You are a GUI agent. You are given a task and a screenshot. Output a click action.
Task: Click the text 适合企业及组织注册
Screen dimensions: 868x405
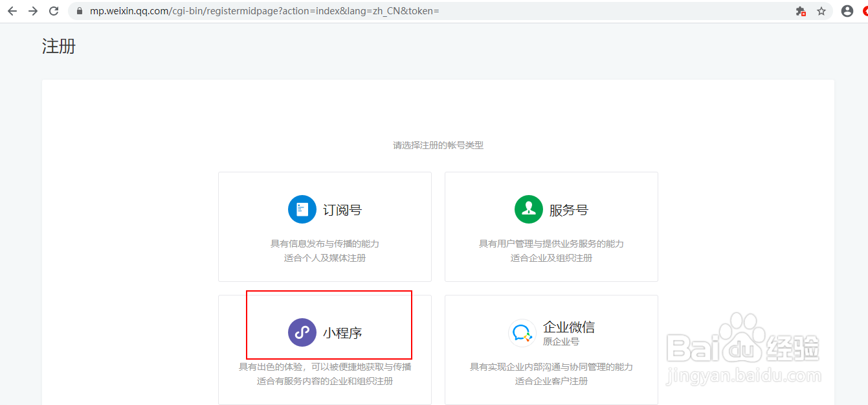(x=551, y=258)
